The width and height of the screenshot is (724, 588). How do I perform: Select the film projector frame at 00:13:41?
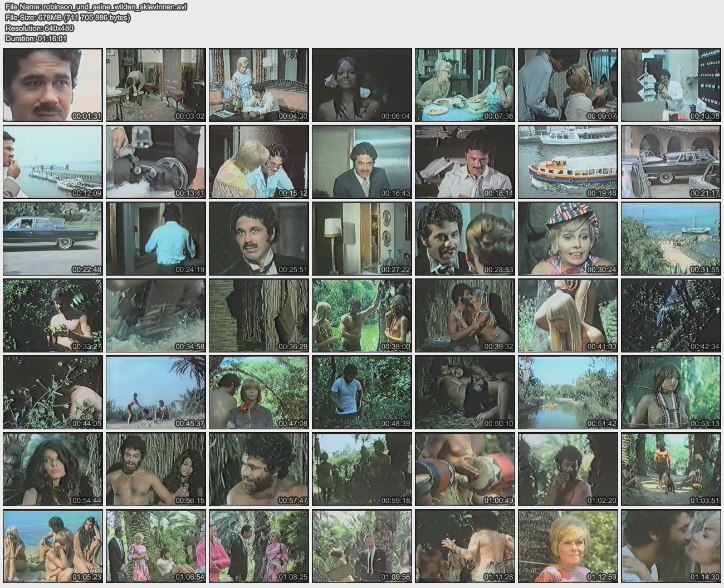pos(156,161)
